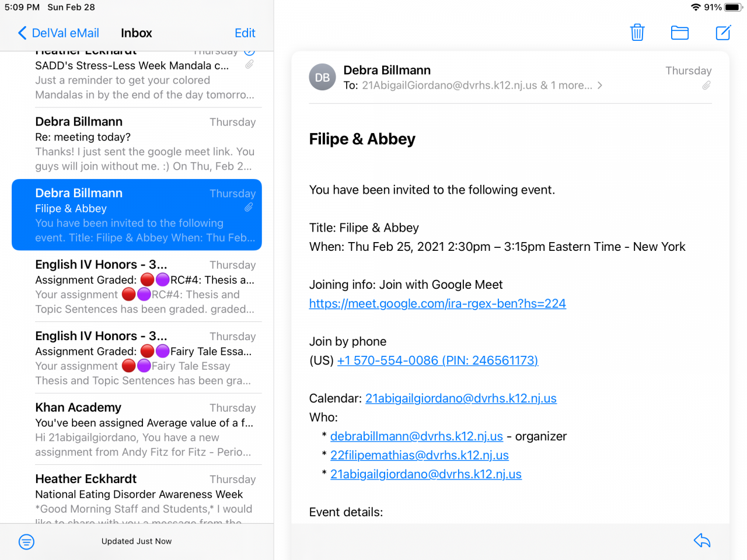The height and width of the screenshot is (560, 747).
Task: Tap 22filipemathias@dvrhs.k12.nj.us link
Action: pyautogui.click(x=420, y=455)
